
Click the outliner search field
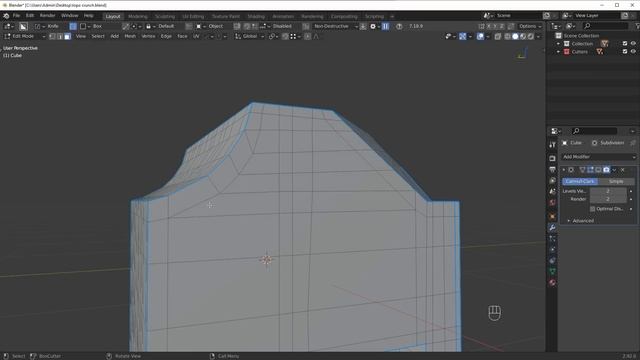tap(605, 26)
